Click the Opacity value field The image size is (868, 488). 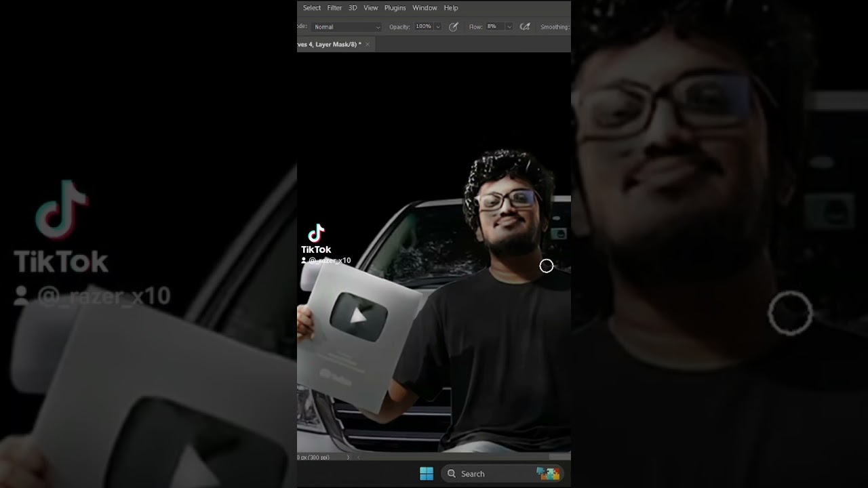click(423, 27)
